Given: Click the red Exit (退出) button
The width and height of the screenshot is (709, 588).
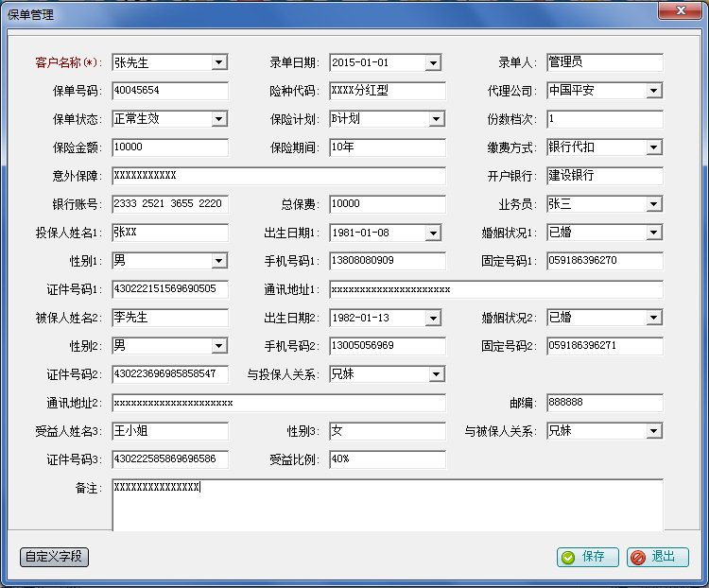Looking at the screenshot, I should coord(657,557).
